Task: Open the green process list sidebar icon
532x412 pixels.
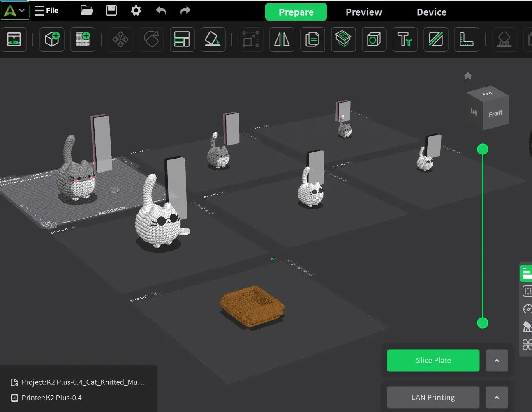Action: point(527,274)
